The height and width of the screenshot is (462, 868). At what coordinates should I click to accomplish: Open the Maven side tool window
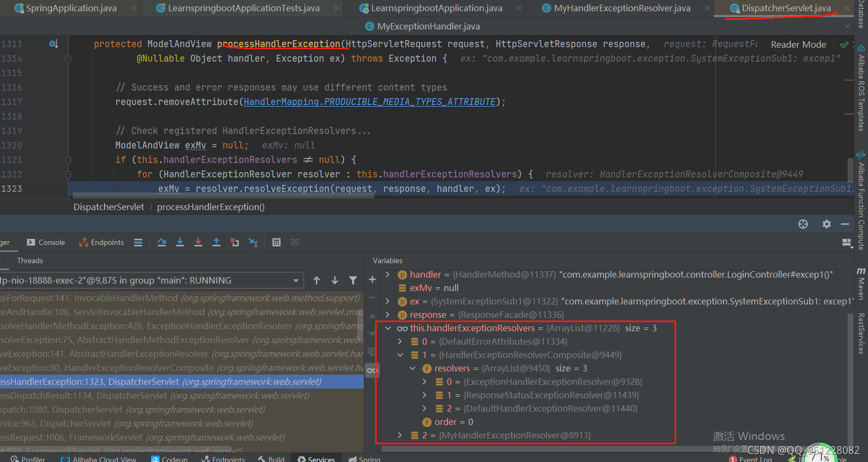(x=861, y=284)
